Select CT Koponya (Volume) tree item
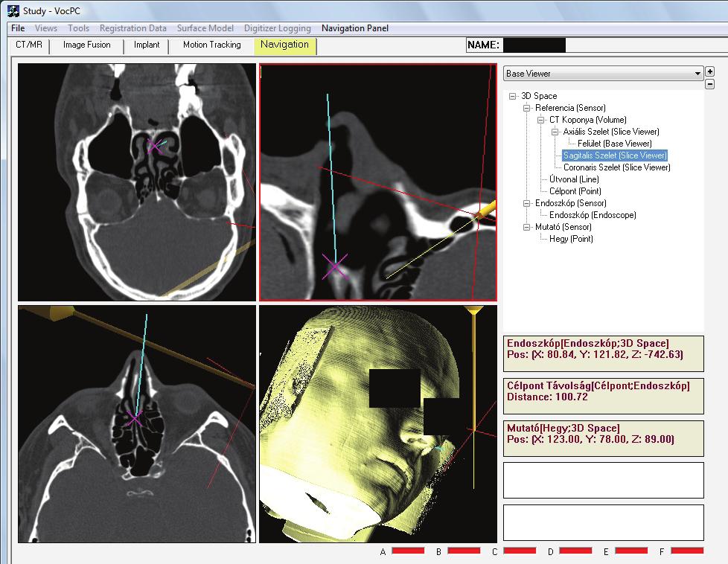Image resolution: width=728 pixels, height=564 pixels. click(x=588, y=120)
